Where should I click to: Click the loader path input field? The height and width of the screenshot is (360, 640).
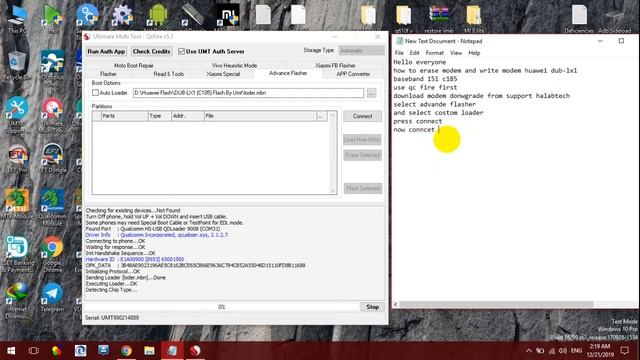click(x=248, y=93)
